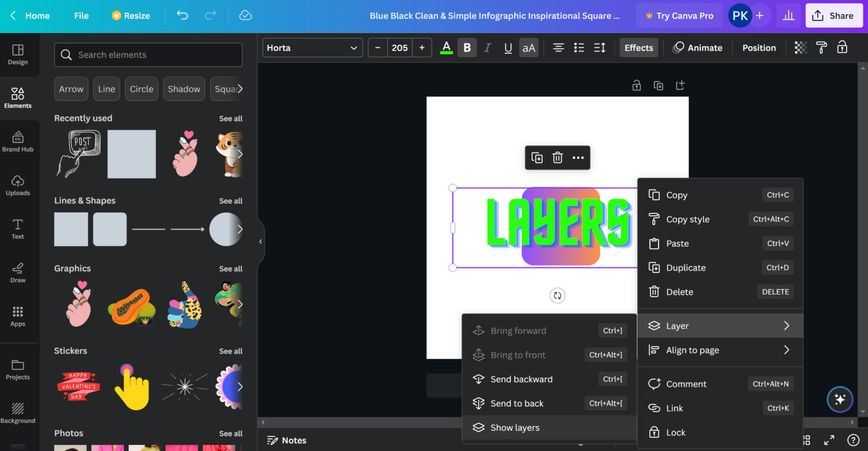This screenshot has width=868, height=451.
Task: Choose Send to back from the menu
Action: (x=517, y=403)
